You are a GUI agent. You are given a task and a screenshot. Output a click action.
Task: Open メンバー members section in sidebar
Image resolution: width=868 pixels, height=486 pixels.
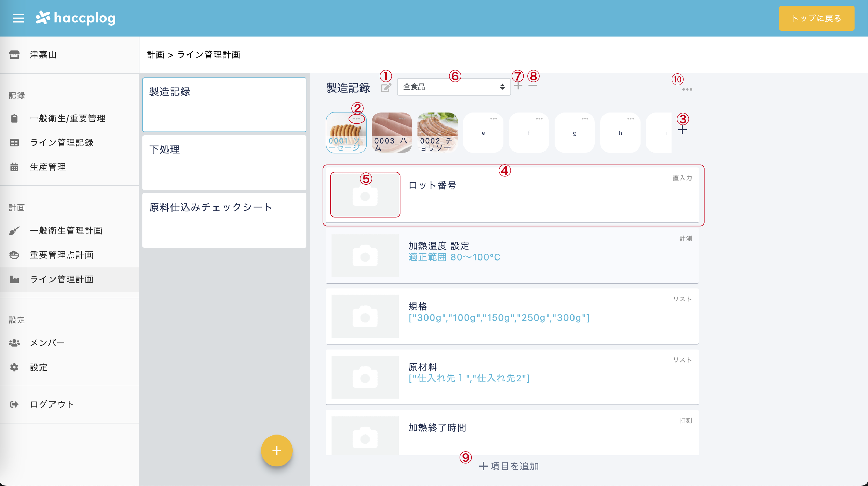click(15, 342)
